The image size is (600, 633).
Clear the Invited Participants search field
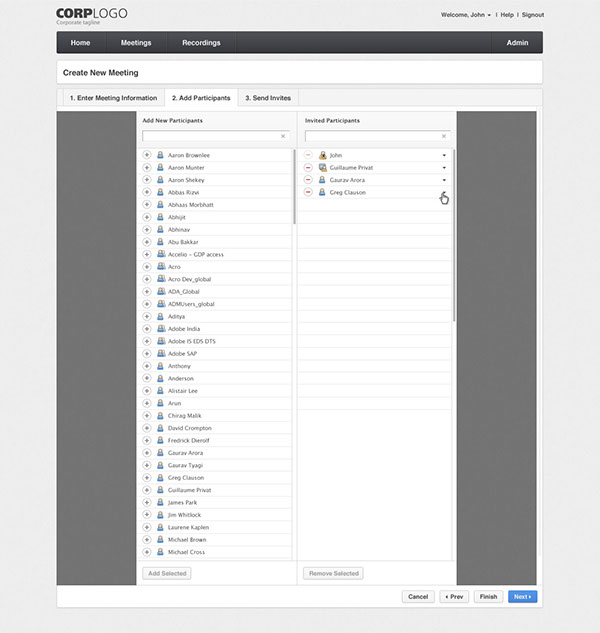coord(444,136)
